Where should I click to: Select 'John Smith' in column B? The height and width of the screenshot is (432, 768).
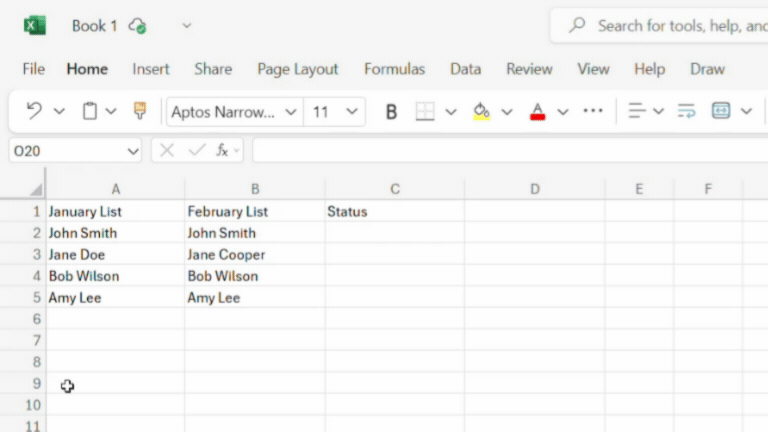[255, 233]
